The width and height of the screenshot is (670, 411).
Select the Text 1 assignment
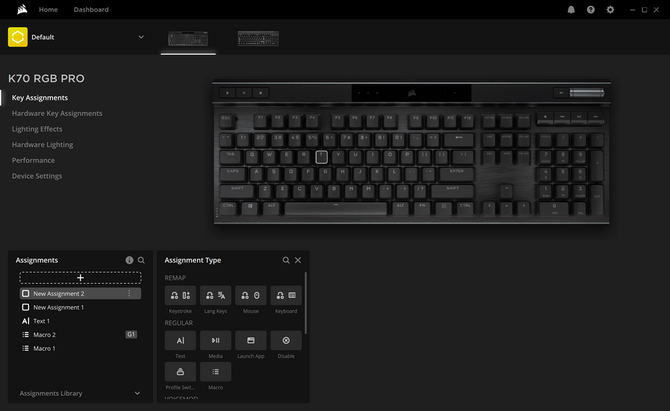pyautogui.click(x=80, y=321)
